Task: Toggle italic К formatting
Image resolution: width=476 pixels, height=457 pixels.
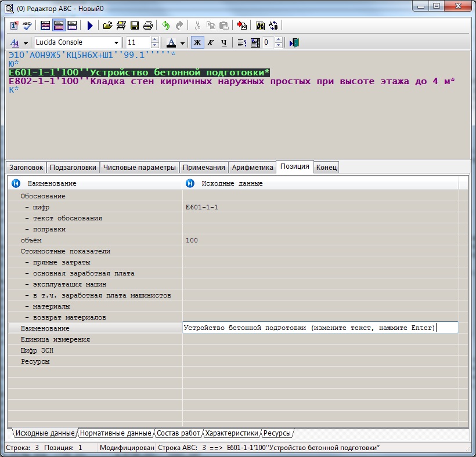Action: (211, 42)
